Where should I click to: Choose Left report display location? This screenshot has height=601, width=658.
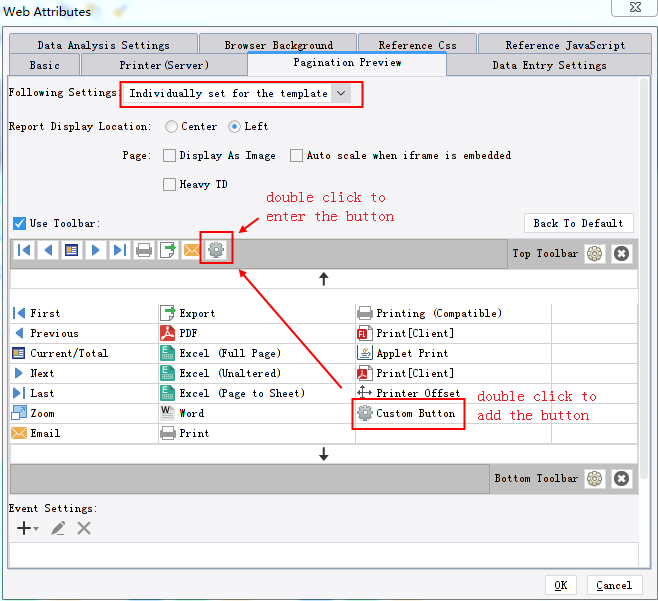coord(235,126)
